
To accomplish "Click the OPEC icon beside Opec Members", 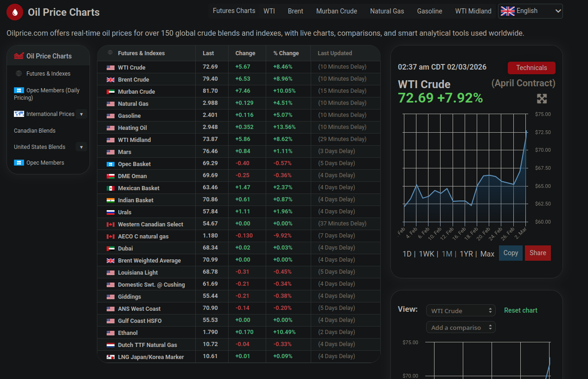I will pyautogui.click(x=19, y=163).
